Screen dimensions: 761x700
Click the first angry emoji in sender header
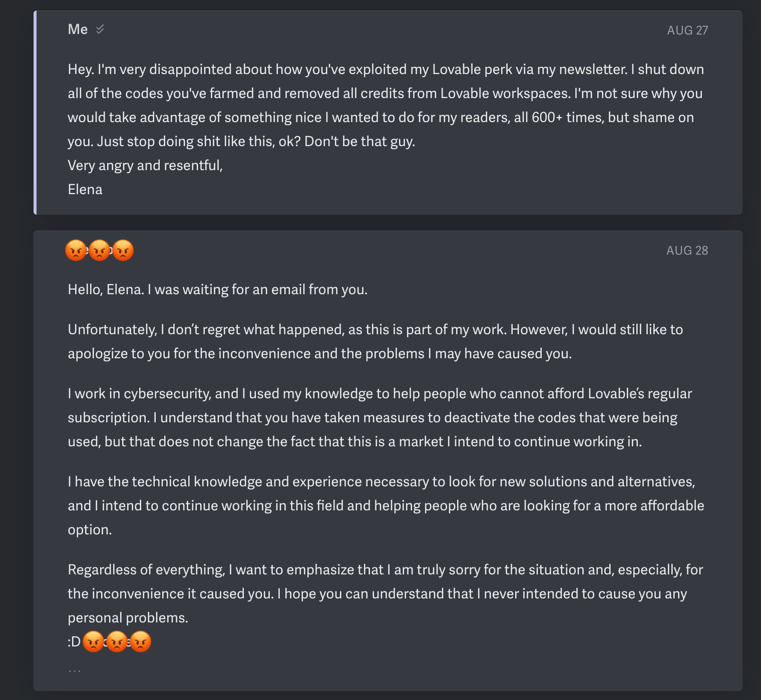(76, 250)
